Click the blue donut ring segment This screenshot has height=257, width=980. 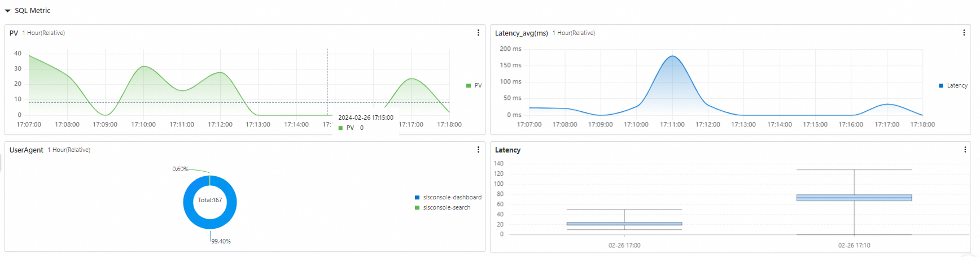tap(188, 202)
